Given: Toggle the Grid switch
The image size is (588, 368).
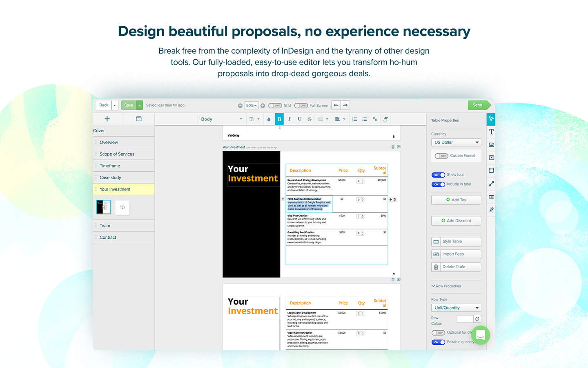Looking at the screenshot, I should point(275,105).
